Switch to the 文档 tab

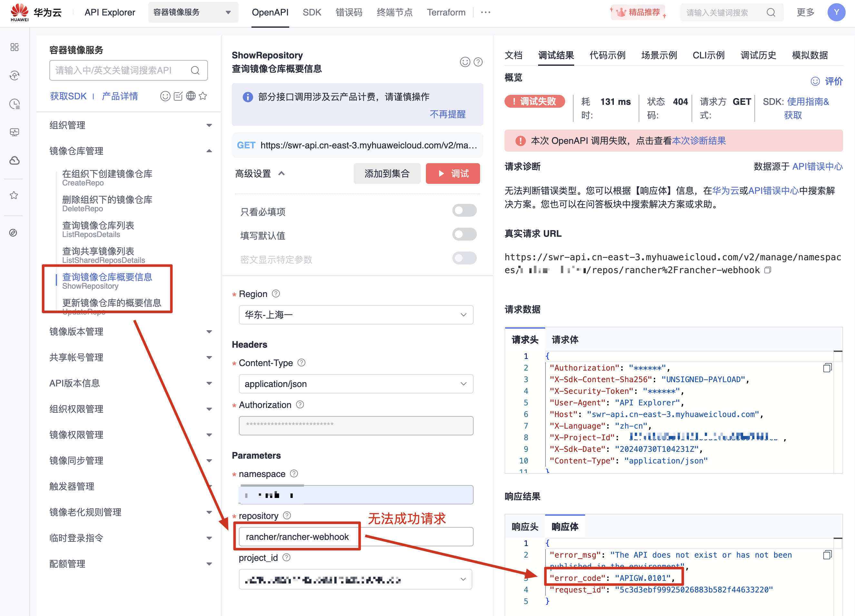point(514,55)
